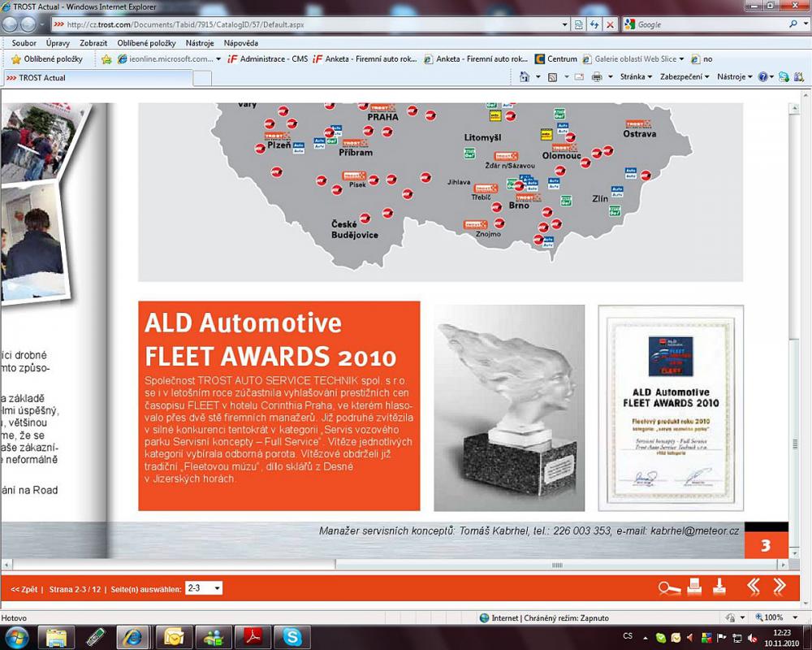Open Skype from the taskbar
Image resolution: width=812 pixels, height=650 pixels.
pos(292,637)
